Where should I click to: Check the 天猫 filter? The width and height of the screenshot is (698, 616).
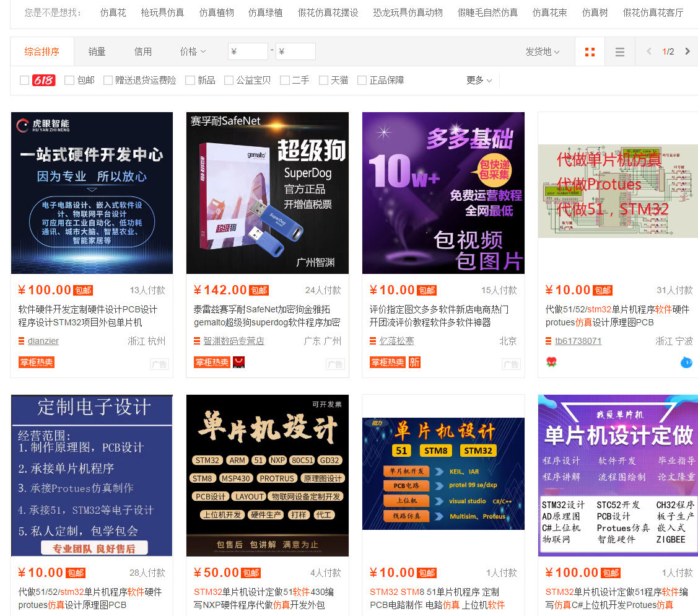[324, 80]
